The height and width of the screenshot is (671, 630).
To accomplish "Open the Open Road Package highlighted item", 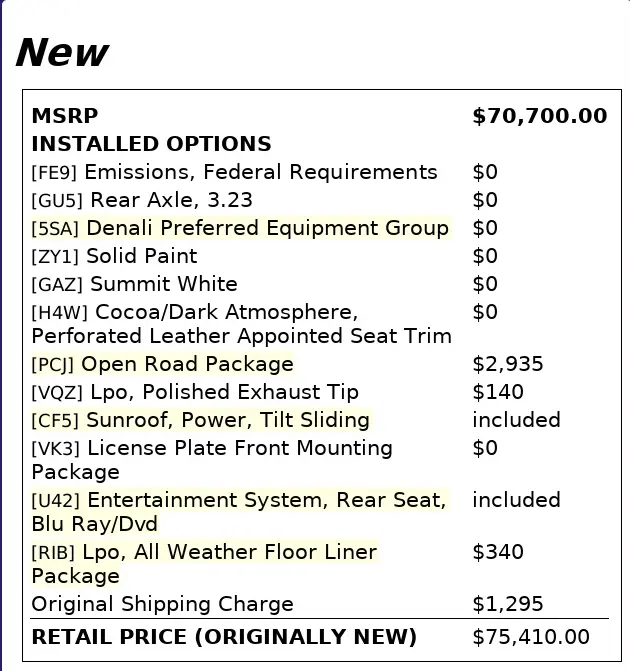I will click(x=163, y=364).
